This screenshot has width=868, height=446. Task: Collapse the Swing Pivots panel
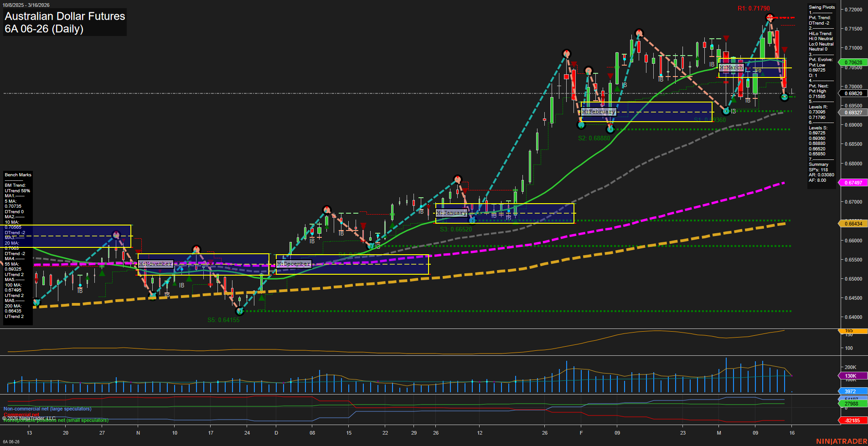823,7
